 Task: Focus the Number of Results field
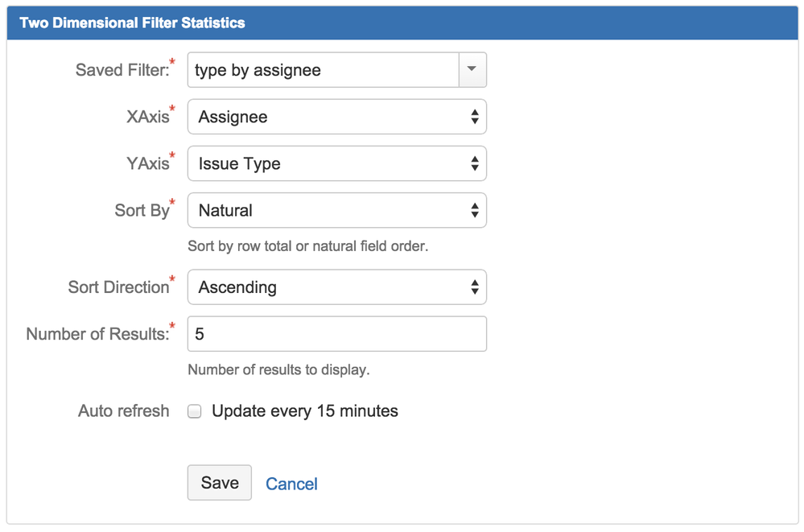pos(336,333)
